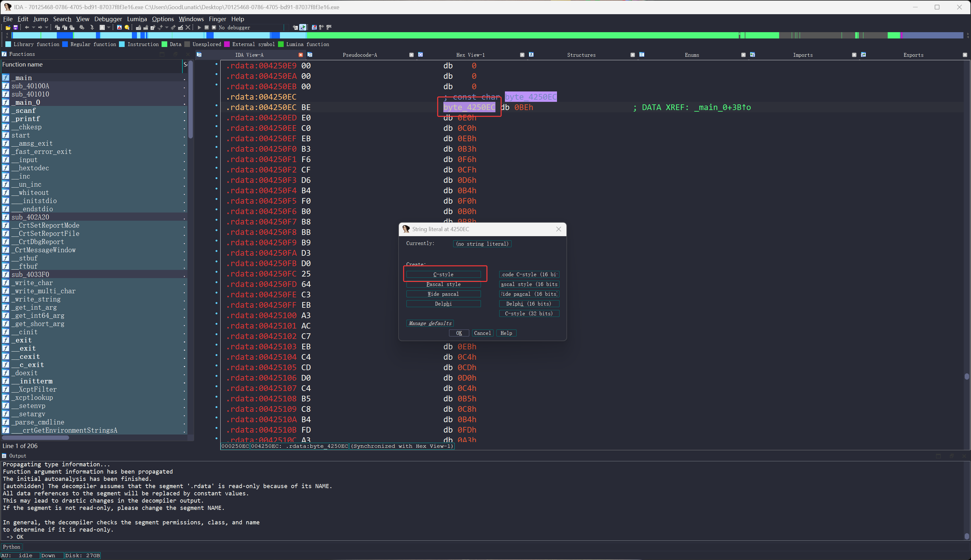The image size is (971, 560).
Task: Click Cancel in String literal dialog
Action: tap(482, 333)
